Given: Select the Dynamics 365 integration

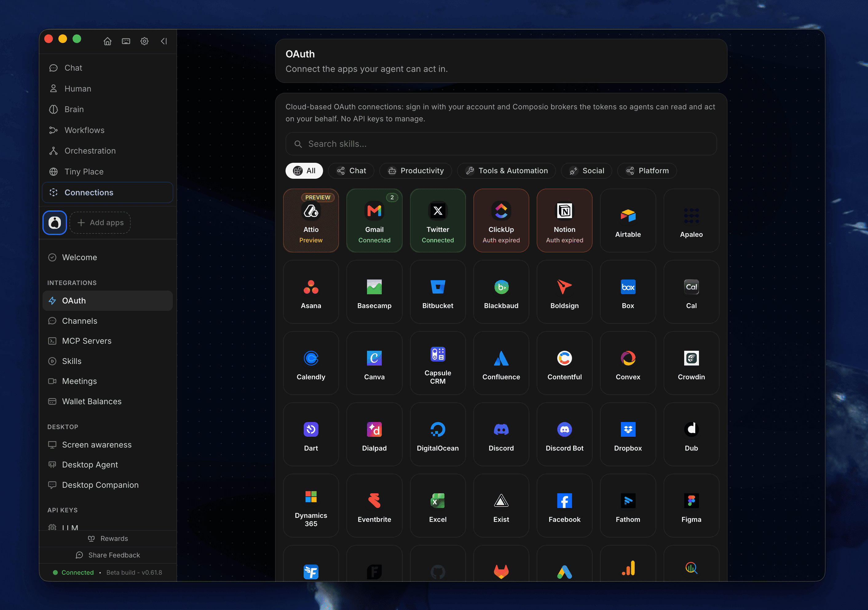Looking at the screenshot, I should click(x=311, y=505).
